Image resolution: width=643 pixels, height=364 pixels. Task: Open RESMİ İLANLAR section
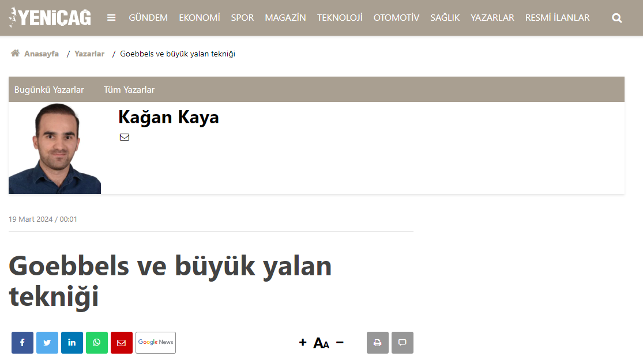(x=557, y=18)
